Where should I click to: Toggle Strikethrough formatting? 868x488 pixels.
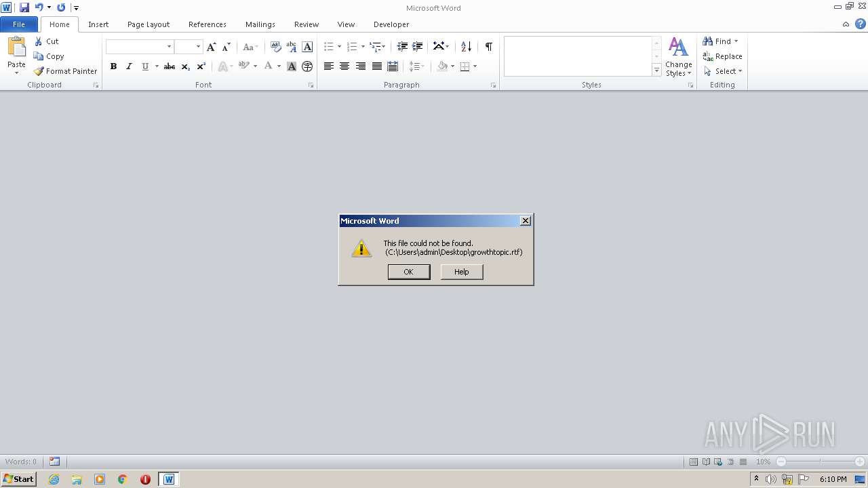(x=170, y=66)
